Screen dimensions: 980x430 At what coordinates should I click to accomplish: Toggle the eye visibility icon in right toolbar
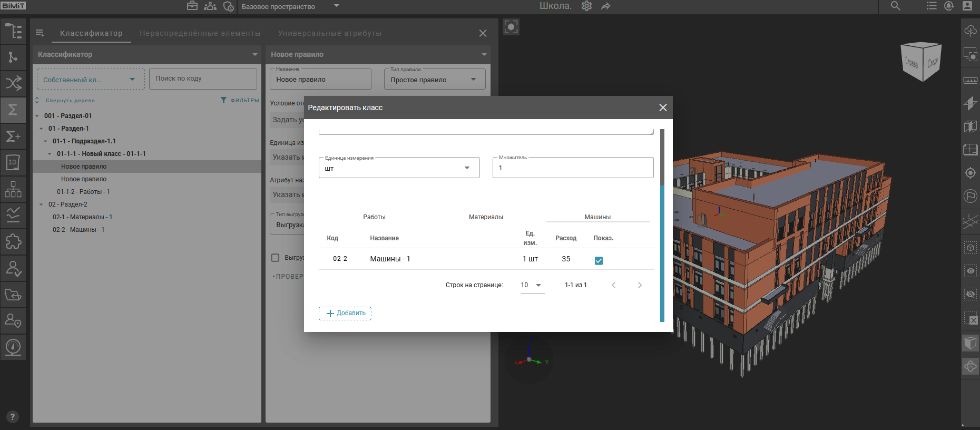970,271
